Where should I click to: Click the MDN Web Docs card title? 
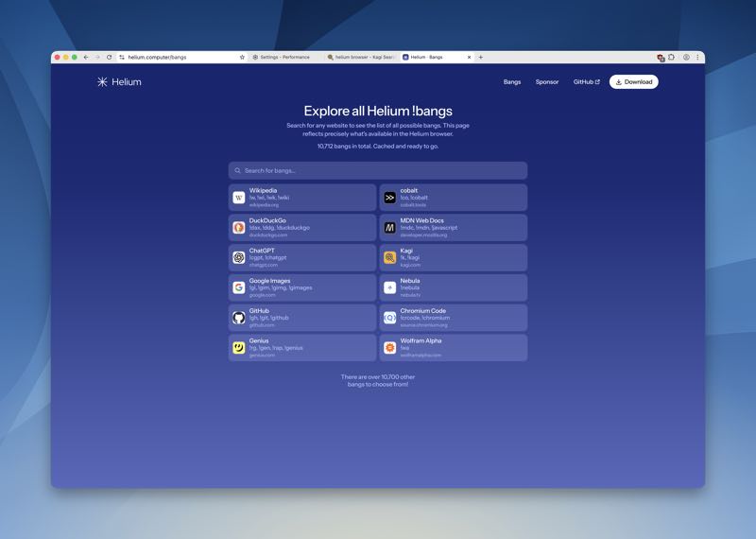pyautogui.click(x=421, y=220)
